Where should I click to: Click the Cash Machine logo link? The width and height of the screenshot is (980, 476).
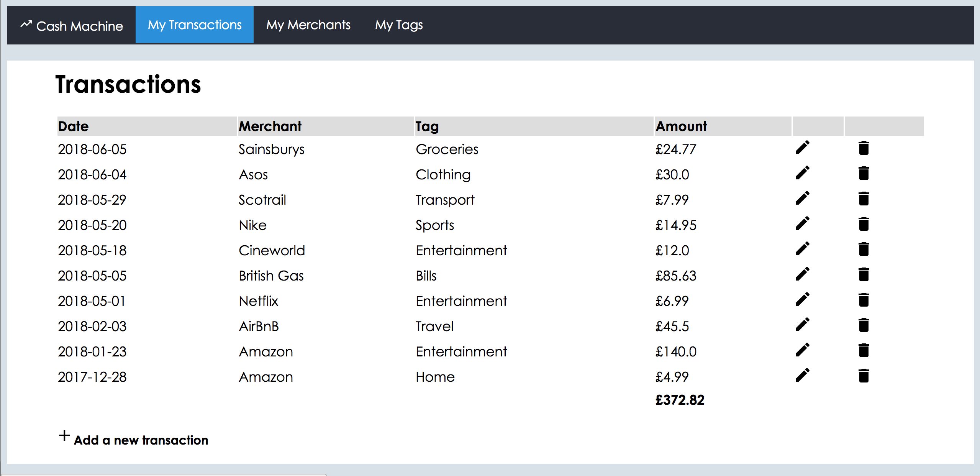click(x=72, y=26)
